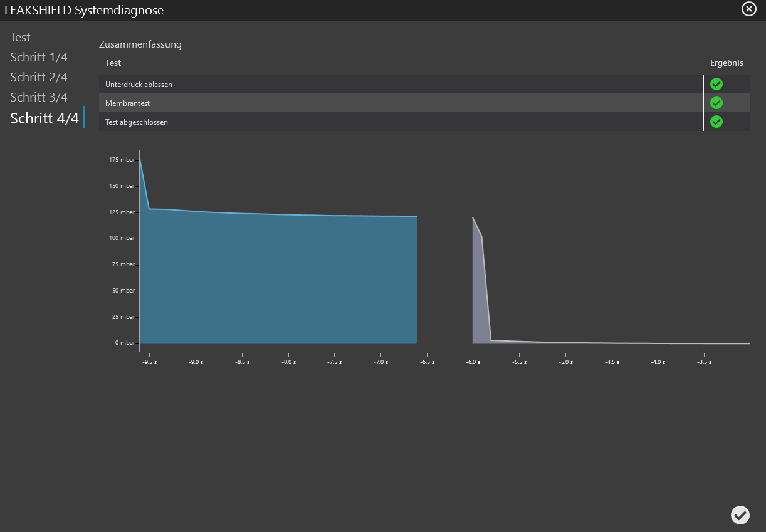
Task: Switch to Schritt 2/4 step
Action: pyautogui.click(x=39, y=78)
